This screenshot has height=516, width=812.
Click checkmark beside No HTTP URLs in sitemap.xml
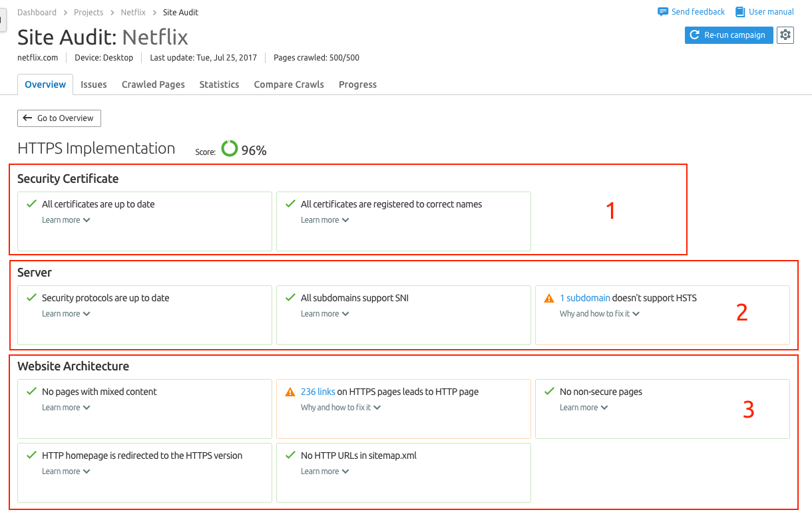[x=290, y=455]
